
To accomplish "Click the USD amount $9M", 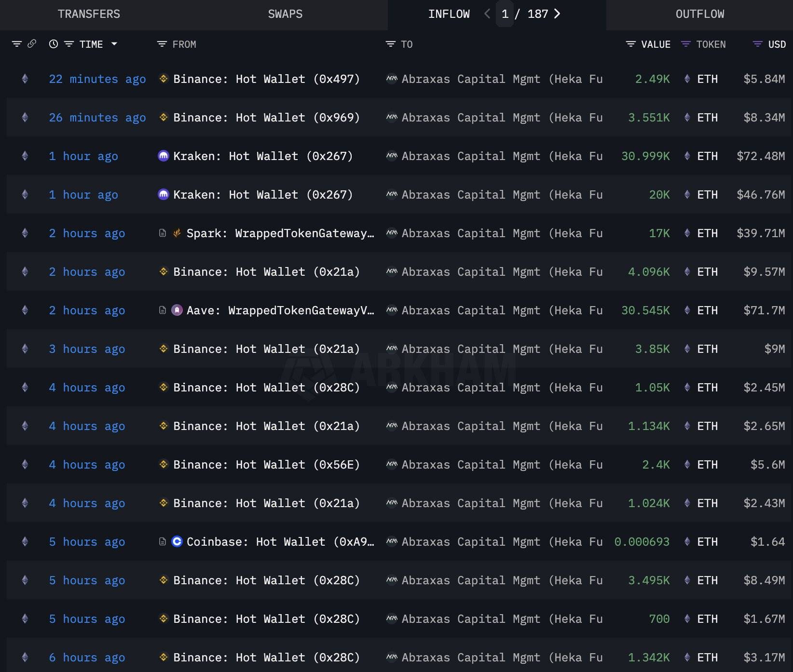I will [x=775, y=349].
